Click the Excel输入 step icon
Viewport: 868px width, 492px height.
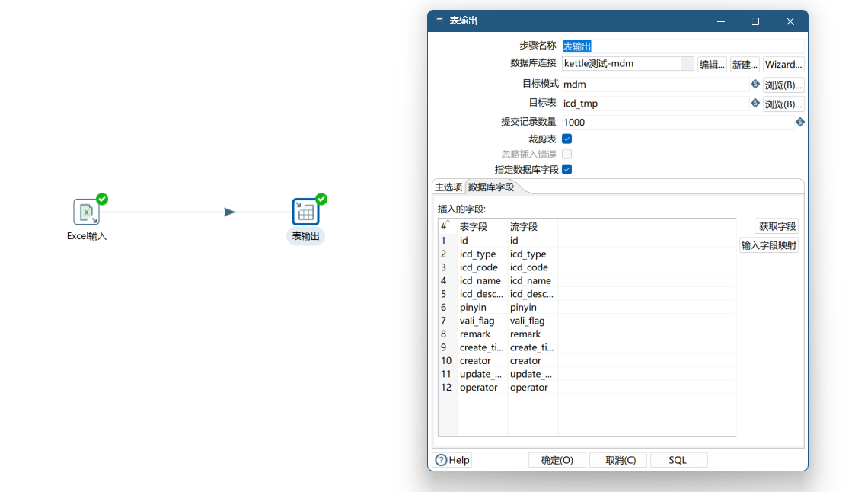(x=87, y=212)
